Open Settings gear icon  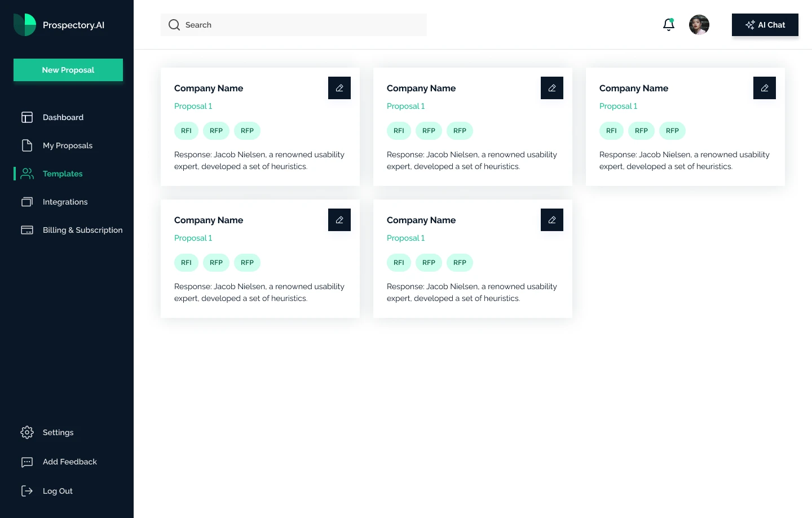tap(27, 432)
